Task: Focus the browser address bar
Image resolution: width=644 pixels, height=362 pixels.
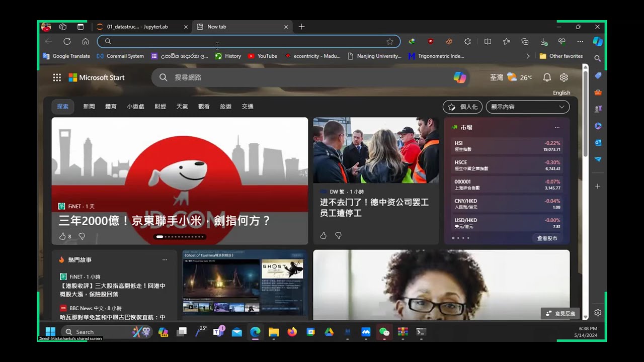Action: pyautogui.click(x=249, y=41)
